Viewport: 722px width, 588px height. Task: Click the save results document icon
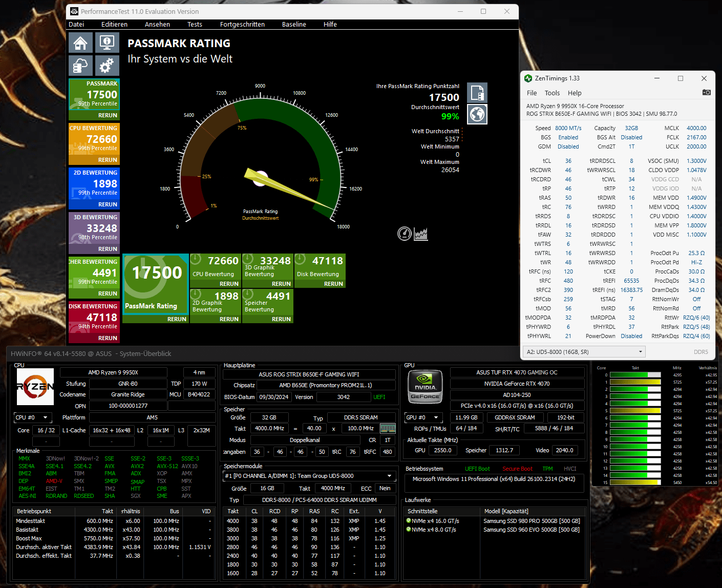click(477, 93)
